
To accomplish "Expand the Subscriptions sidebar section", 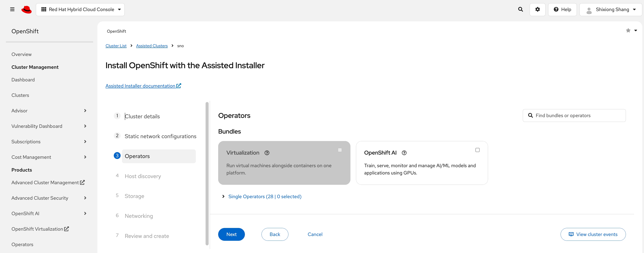I will (85, 142).
